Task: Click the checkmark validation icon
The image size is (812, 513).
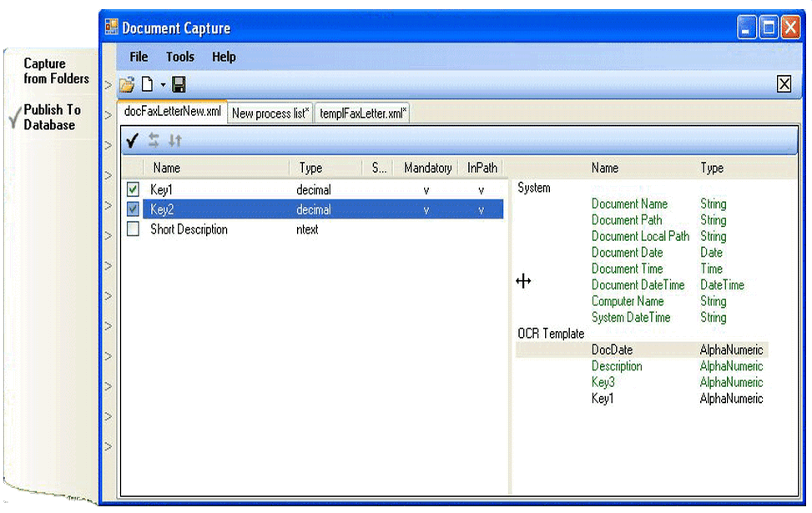Action: [x=131, y=141]
